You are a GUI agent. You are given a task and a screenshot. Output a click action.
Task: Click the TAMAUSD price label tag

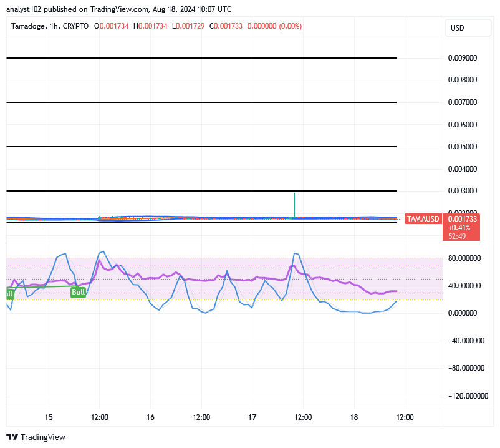click(x=423, y=219)
